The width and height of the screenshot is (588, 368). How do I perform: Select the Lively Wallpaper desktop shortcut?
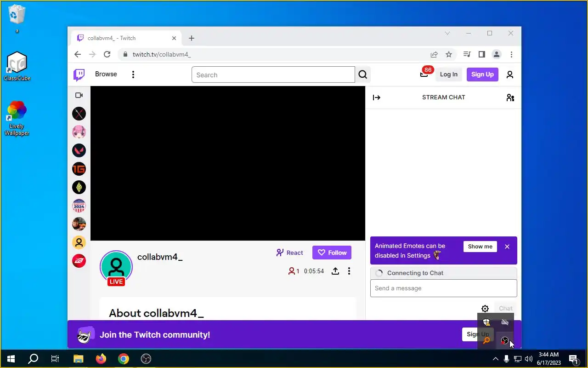17,118
